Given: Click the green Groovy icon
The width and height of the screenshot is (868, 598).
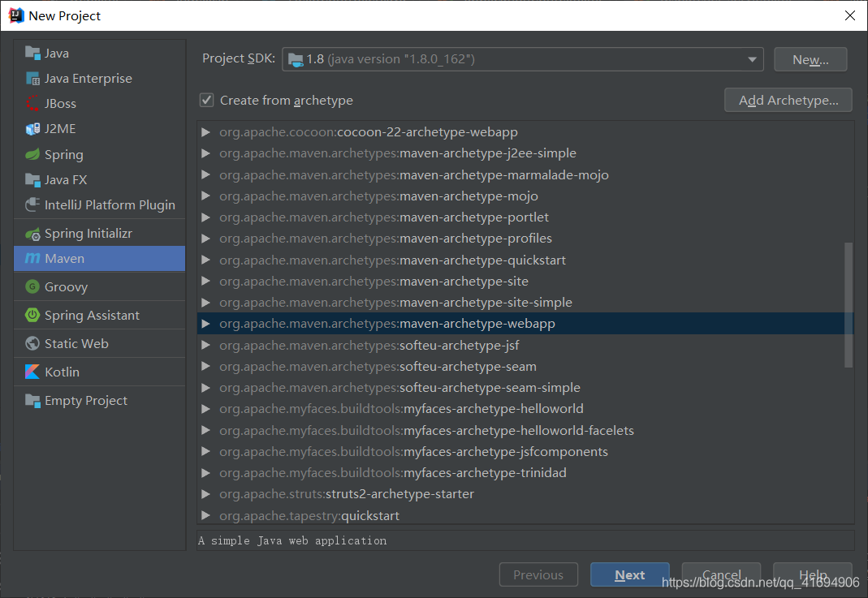Looking at the screenshot, I should [x=32, y=286].
